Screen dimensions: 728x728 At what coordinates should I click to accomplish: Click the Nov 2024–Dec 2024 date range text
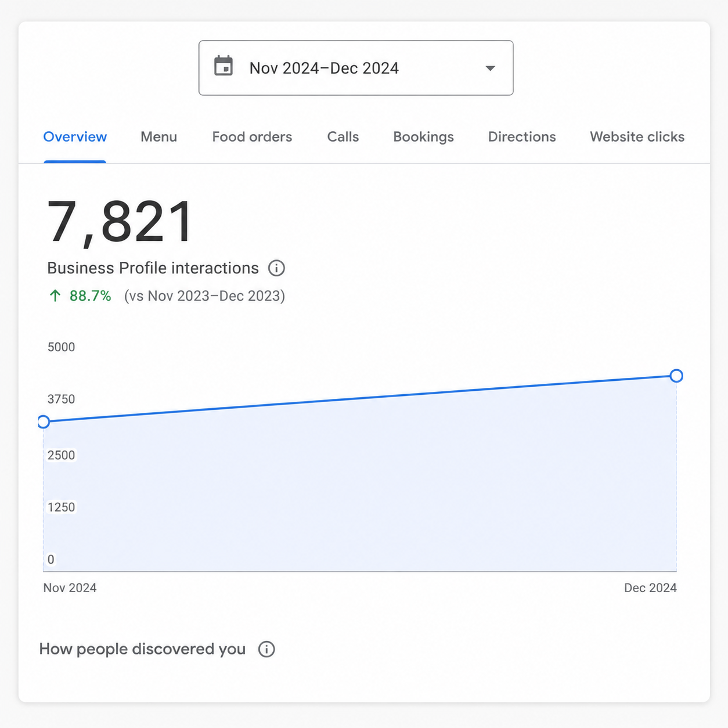(x=324, y=69)
